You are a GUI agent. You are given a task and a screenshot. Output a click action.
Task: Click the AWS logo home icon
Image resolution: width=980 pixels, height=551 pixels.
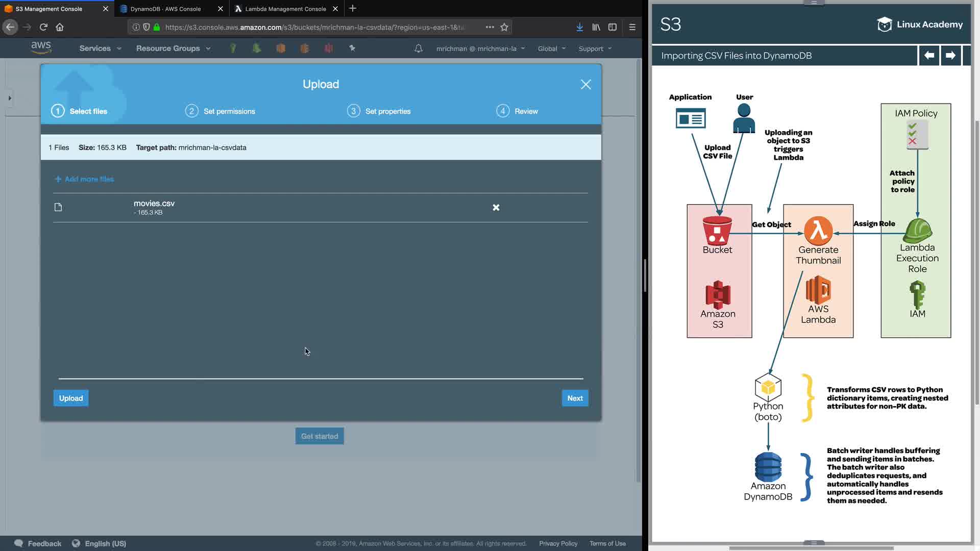(41, 47)
